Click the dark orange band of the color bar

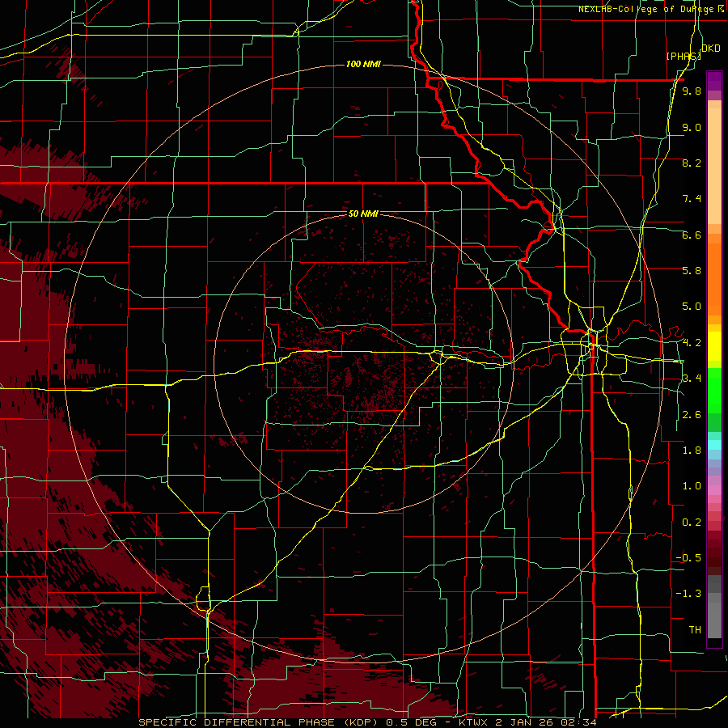(714, 280)
